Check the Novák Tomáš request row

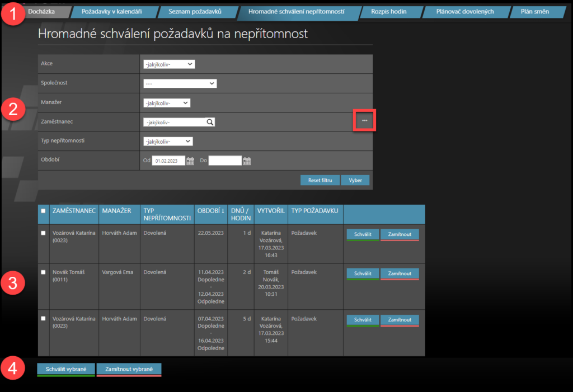pos(43,272)
